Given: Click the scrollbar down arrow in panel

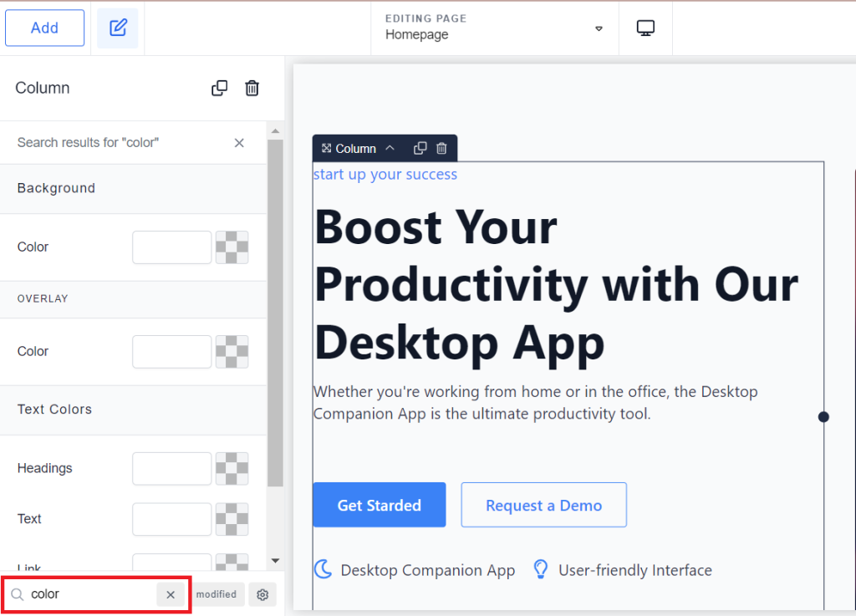Looking at the screenshot, I should [275, 560].
